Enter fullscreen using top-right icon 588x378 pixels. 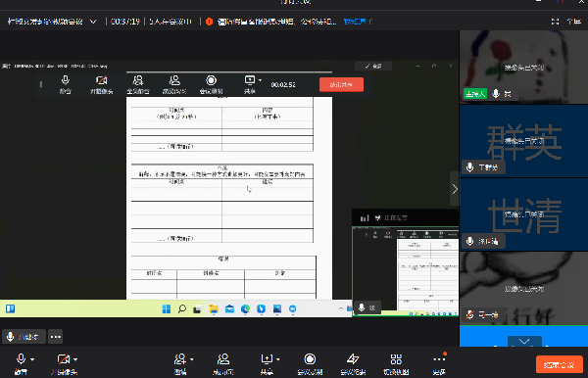[x=556, y=22]
